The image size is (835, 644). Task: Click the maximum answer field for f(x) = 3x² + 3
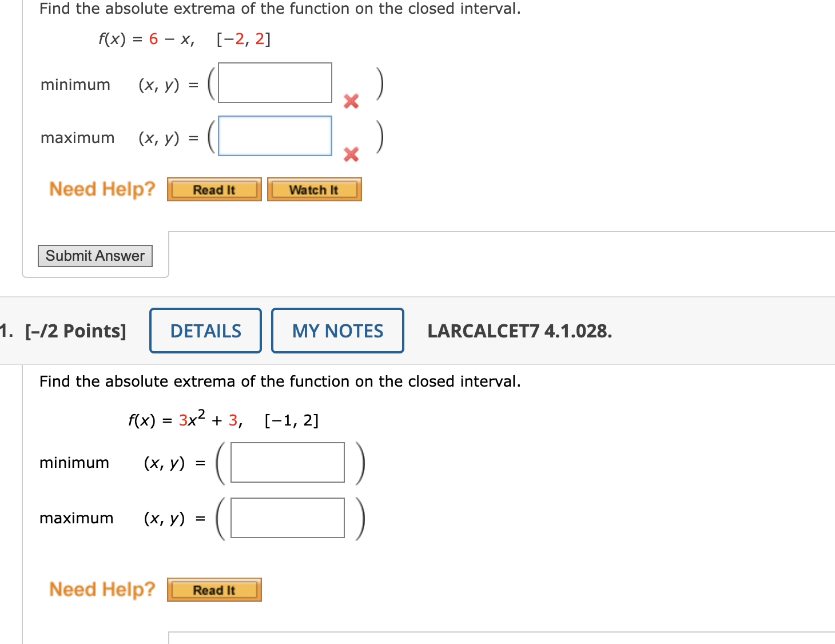pyautogui.click(x=287, y=518)
